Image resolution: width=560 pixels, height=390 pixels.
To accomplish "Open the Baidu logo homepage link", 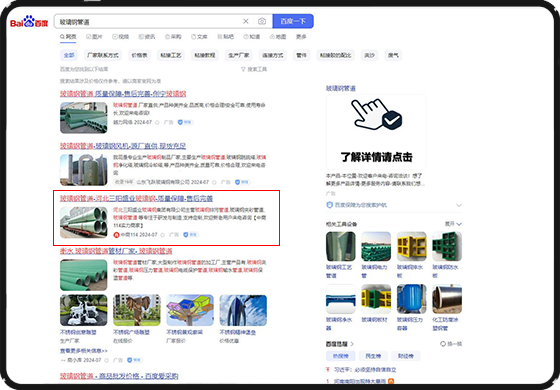I will coord(29,22).
